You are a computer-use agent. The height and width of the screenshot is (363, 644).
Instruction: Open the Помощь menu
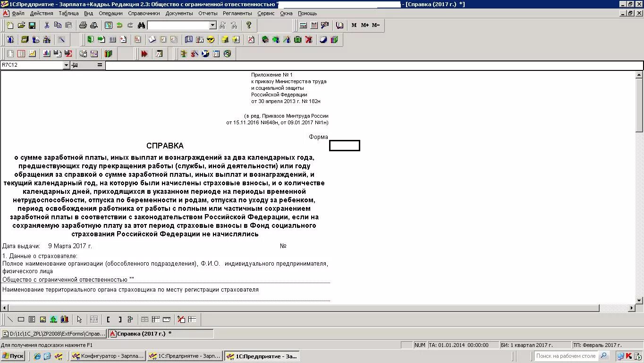click(307, 13)
